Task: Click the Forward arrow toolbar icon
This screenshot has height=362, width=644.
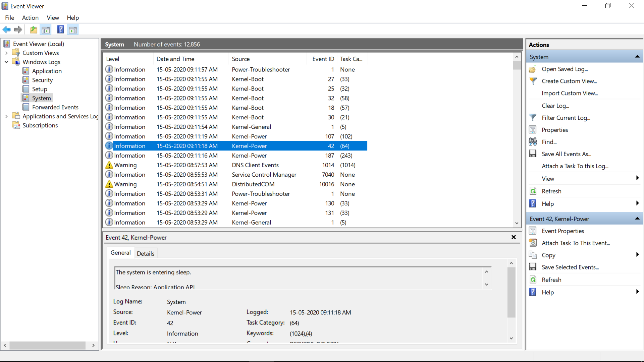Action: coord(18,30)
